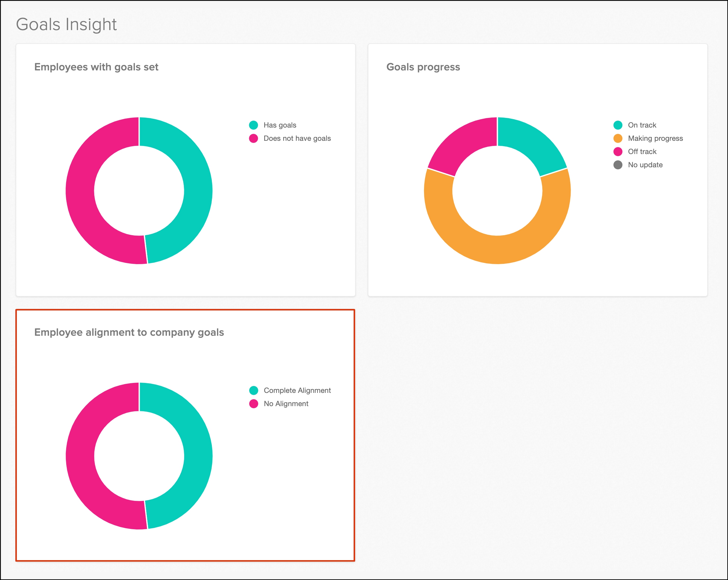Image resolution: width=728 pixels, height=580 pixels.
Task: Toggle the Off track legend entry
Action: pos(642,152)
